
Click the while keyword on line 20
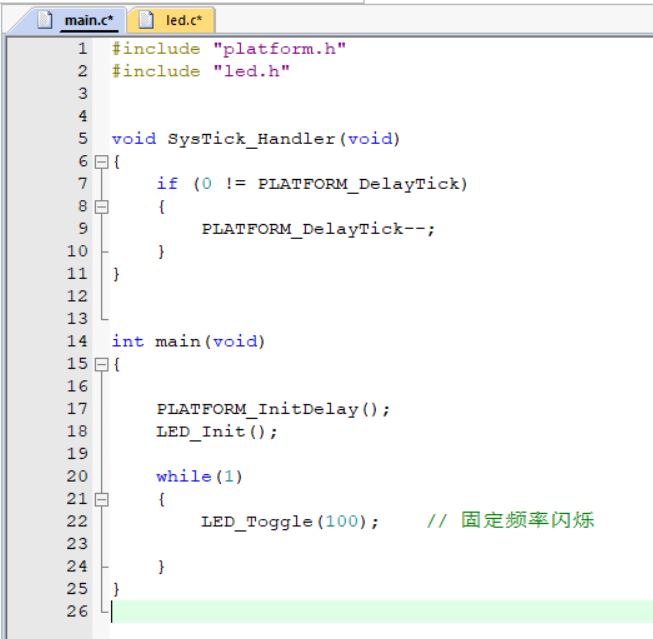pyautogui.click(x=184, y=476)
